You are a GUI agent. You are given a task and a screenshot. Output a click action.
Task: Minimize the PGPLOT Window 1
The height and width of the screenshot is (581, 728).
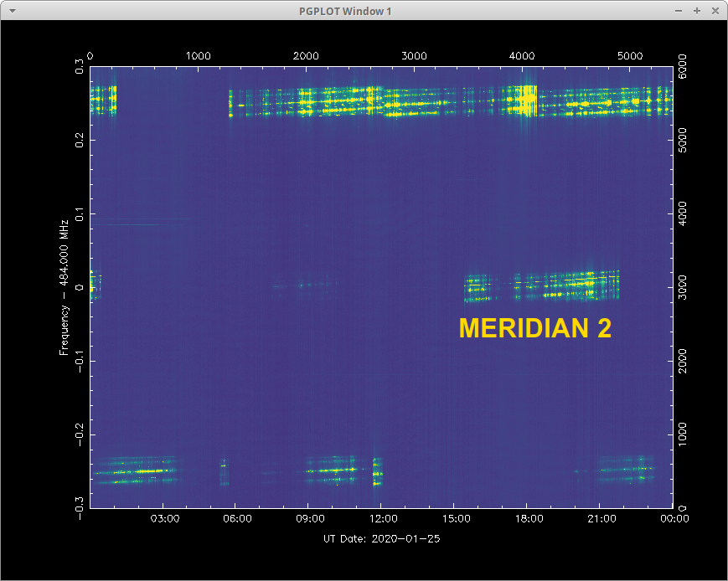[679, 11]
